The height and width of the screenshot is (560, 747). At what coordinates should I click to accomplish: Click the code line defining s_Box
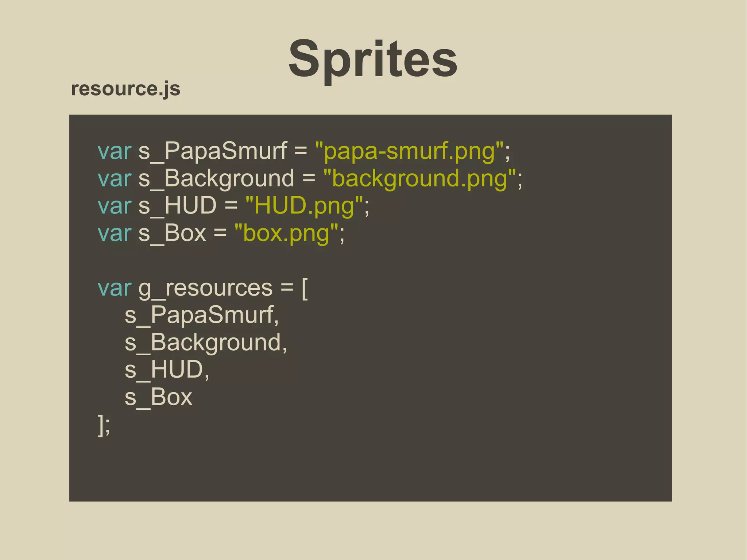coord(221,233)
